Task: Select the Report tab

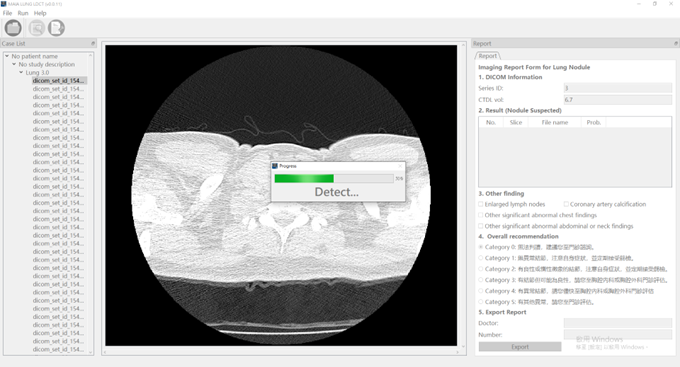Action: (488, 56)
